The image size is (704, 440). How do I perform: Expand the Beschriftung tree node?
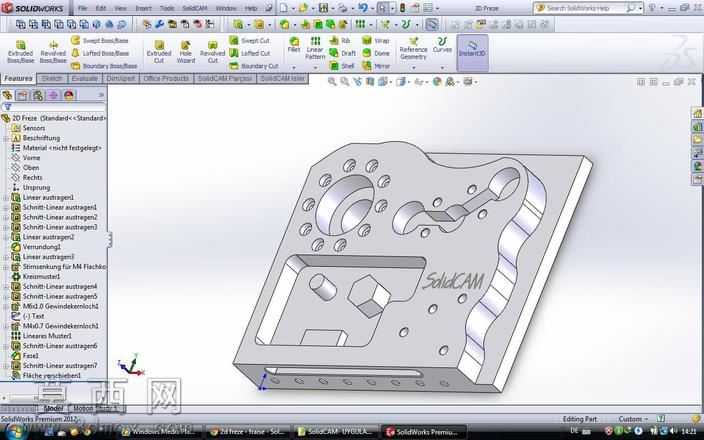tap(6, 138)
